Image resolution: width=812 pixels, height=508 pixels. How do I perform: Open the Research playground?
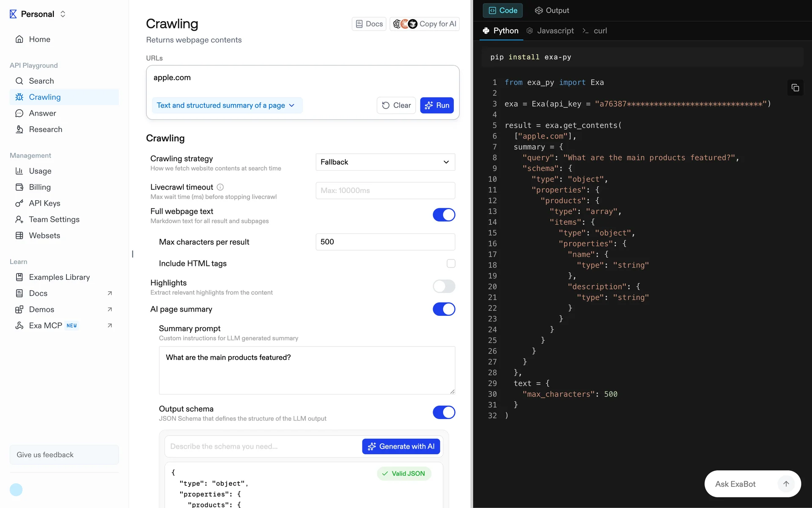pyautogui.click(x=45, y=130)
